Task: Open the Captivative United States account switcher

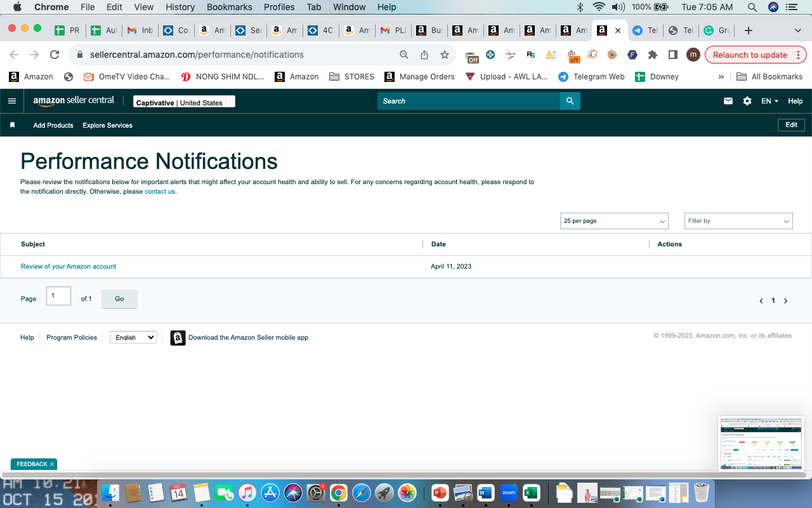Action: [184, 102]
